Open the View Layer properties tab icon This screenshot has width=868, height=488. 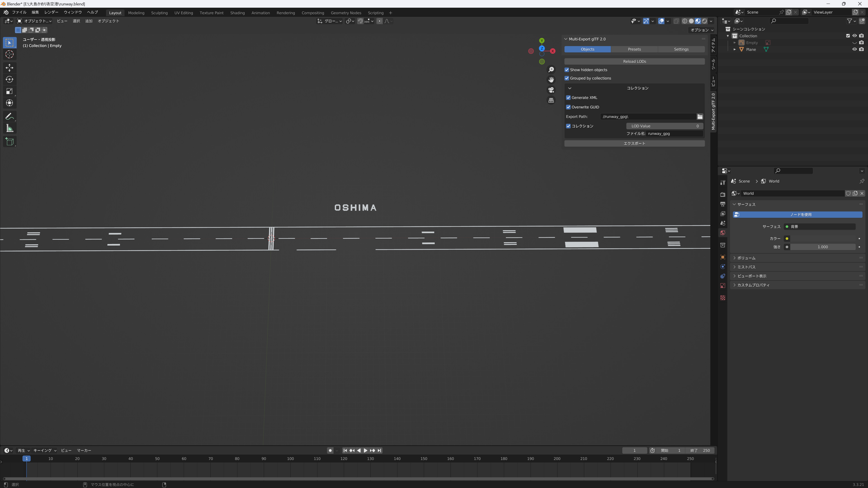pos(722,213)
